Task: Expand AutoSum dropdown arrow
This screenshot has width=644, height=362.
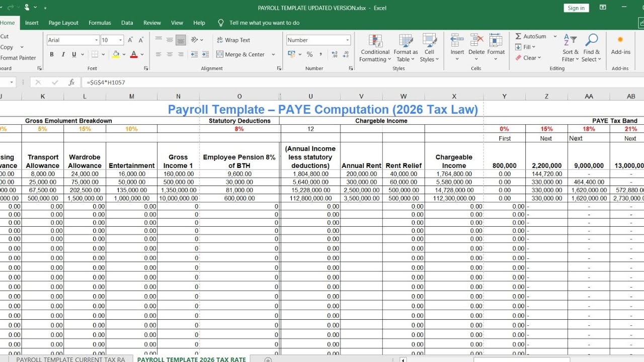Action: pyautogui.click(x=555, y=36)
